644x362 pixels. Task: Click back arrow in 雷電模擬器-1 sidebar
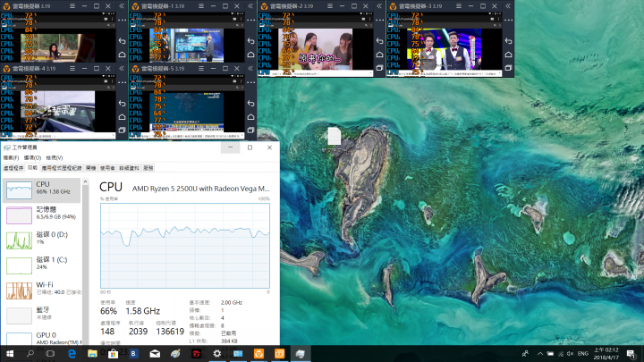(251, 41)
